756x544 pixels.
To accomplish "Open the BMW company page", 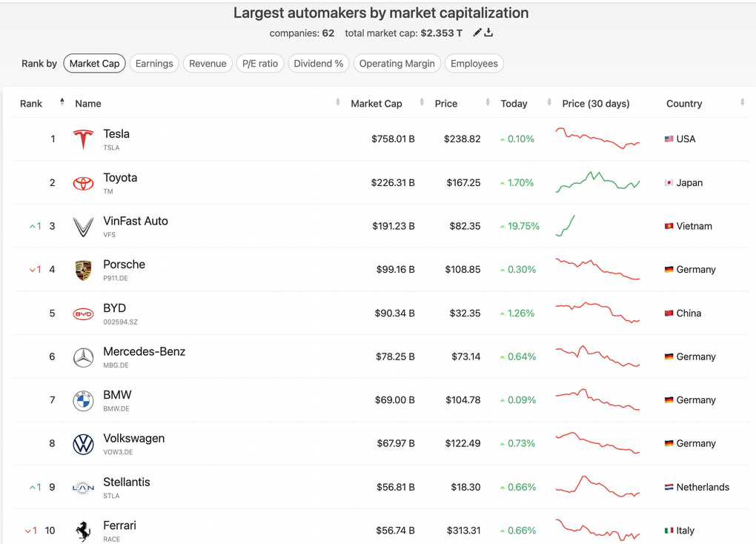I will tap(117, 395).
